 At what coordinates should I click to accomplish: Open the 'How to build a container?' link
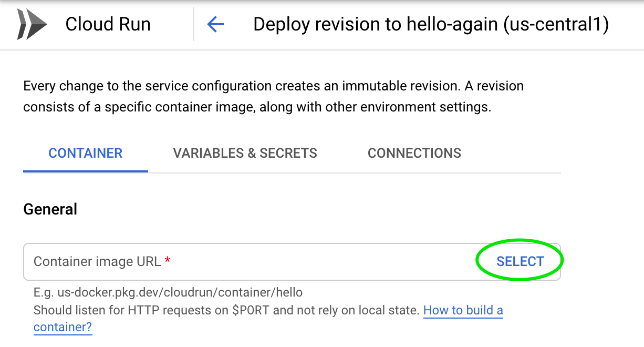[463, 311]
